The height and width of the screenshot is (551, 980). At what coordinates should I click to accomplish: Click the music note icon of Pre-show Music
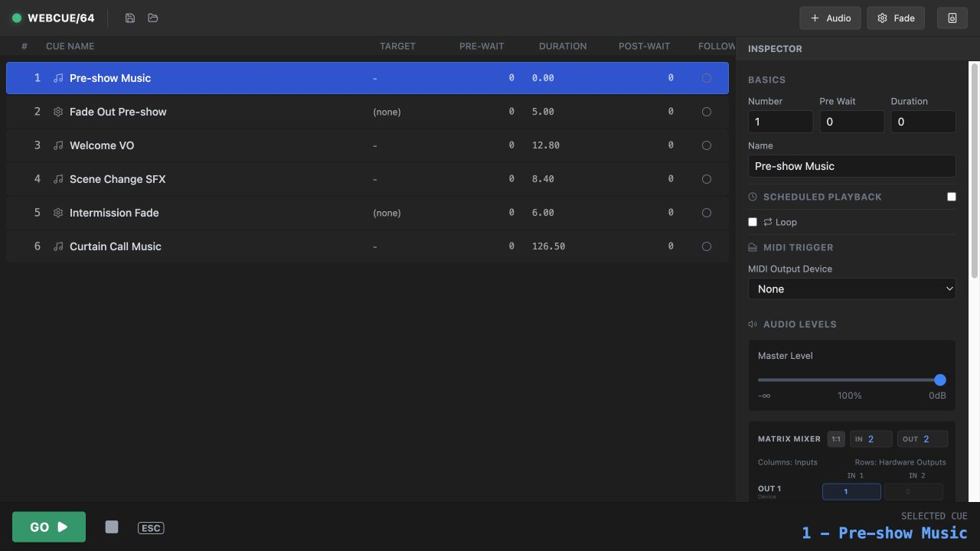[58, 78]
